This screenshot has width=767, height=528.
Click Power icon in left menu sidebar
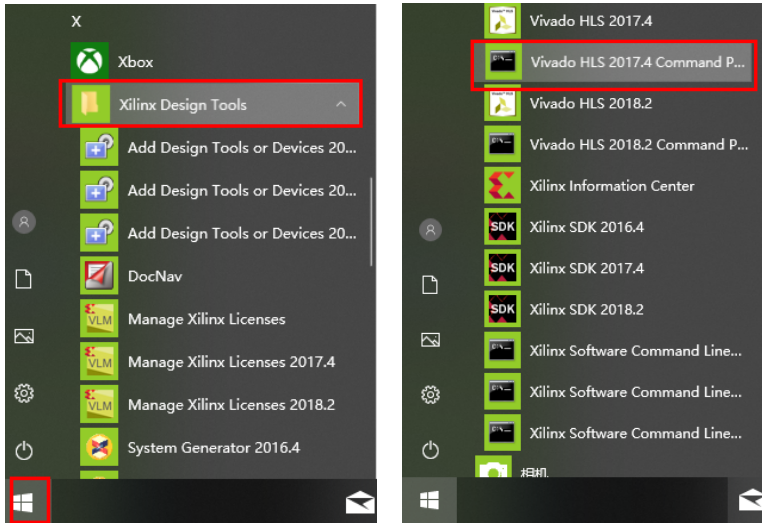pos(24,450)
